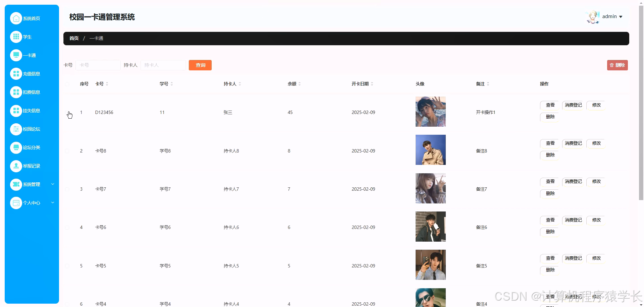Click the 举报记录 report icon
Screen dimensions: 644x307
coord(16,166)
